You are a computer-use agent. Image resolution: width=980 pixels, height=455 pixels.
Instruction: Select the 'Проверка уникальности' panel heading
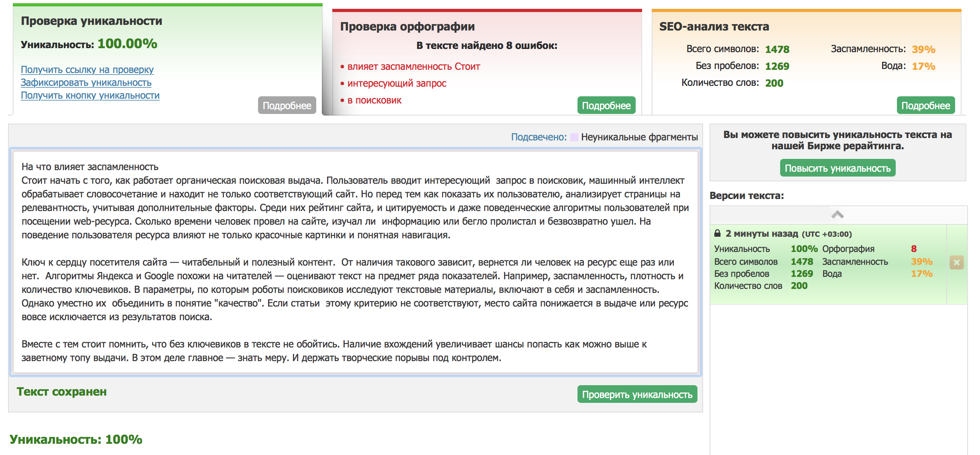[91, 21]
